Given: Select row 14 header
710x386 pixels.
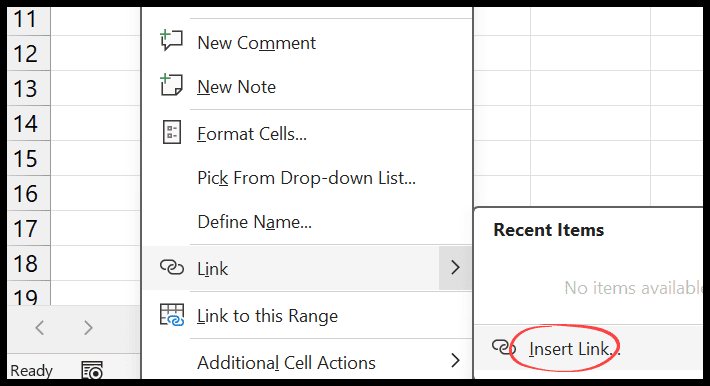Looking at the screenshot, I should (29, 123).
